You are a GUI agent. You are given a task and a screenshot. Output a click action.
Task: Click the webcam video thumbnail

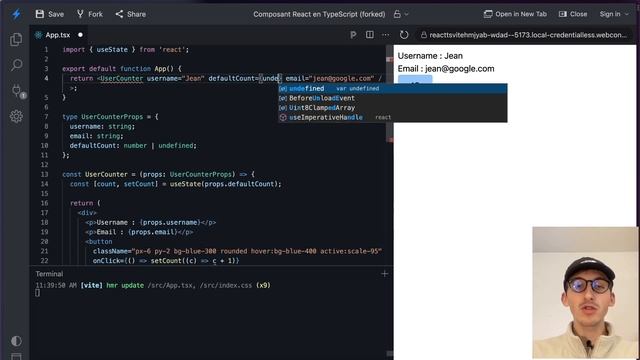pos(585,292)
